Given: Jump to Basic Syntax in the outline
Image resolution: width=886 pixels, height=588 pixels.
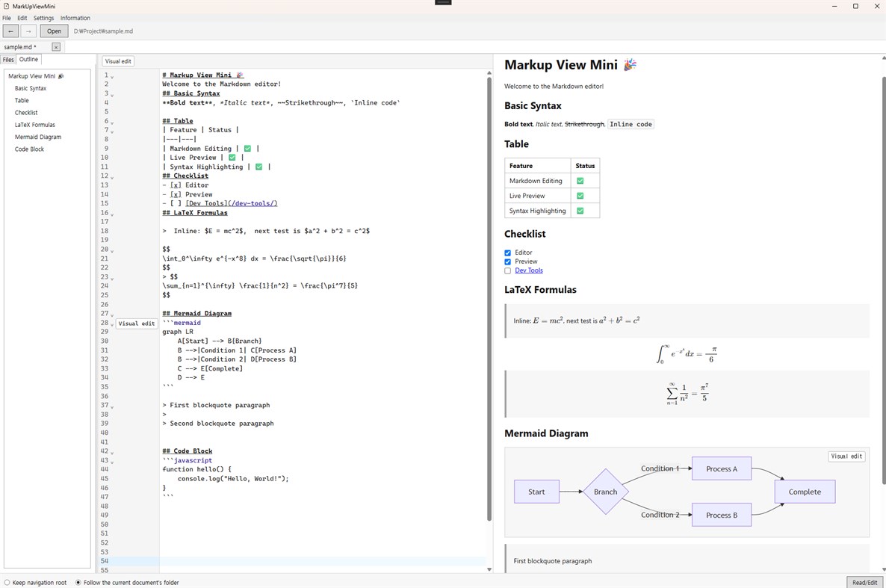Looking at the screenshot, I should tap(31, 88).
